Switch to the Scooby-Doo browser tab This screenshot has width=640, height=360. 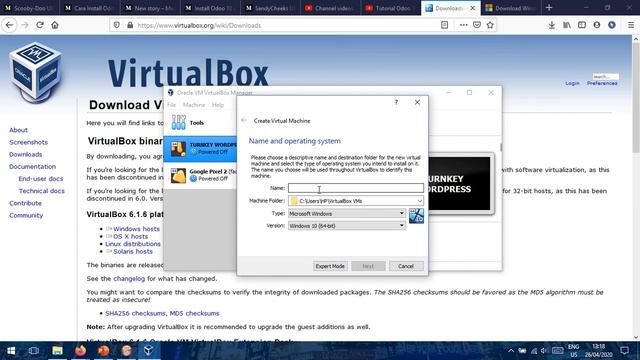pyautogui.click(x=29, y=8)
